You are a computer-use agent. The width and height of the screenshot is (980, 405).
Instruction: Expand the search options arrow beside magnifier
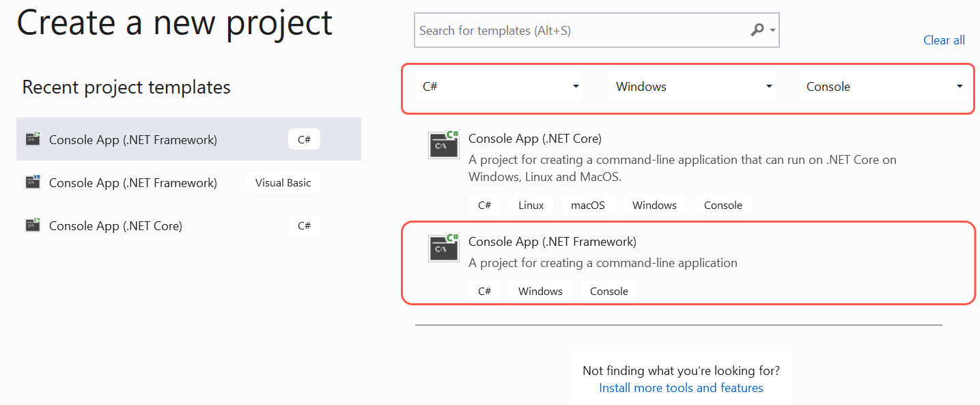[x=772, y=31]
